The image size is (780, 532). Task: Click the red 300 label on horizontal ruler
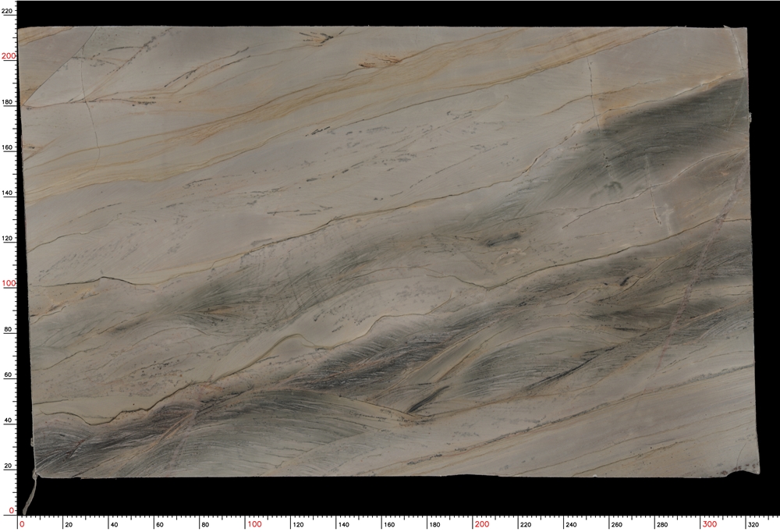click(710, 525)
